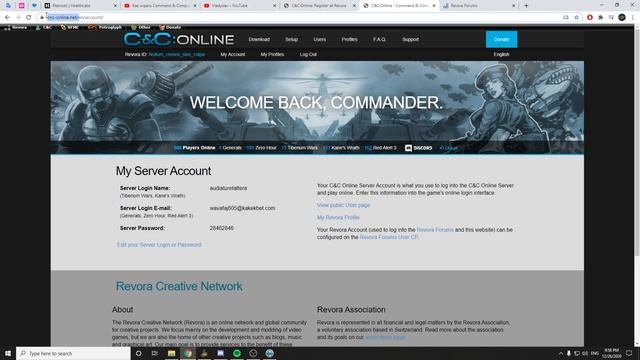This screenshot has height=360, width=640.
Task: Open My Revora Profile link
Action: tap(338, 218)
